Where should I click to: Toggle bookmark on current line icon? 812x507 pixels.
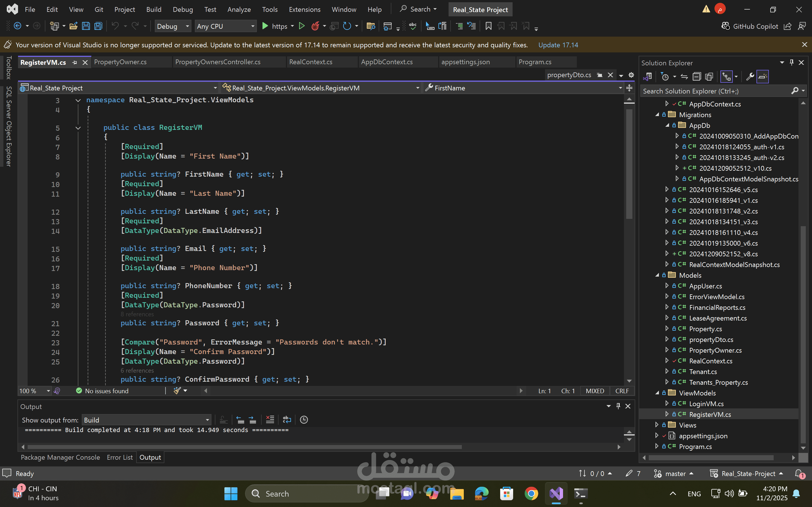pos(489,26)
